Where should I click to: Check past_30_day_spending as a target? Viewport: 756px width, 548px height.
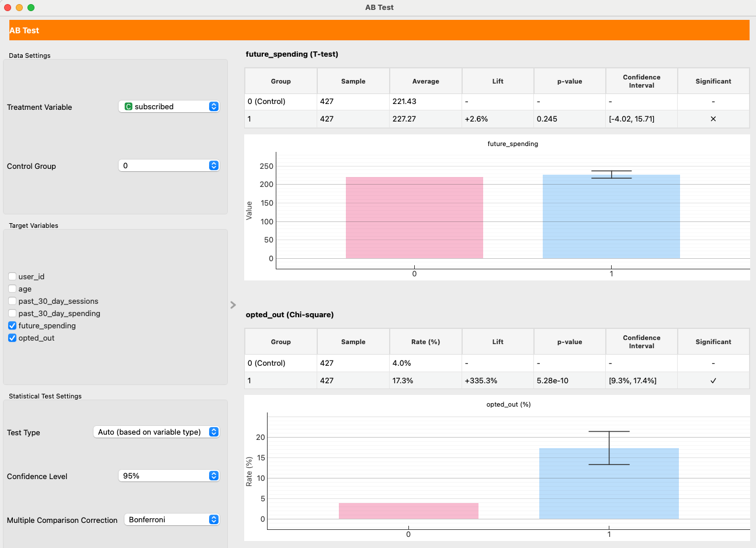pos(12,313)
